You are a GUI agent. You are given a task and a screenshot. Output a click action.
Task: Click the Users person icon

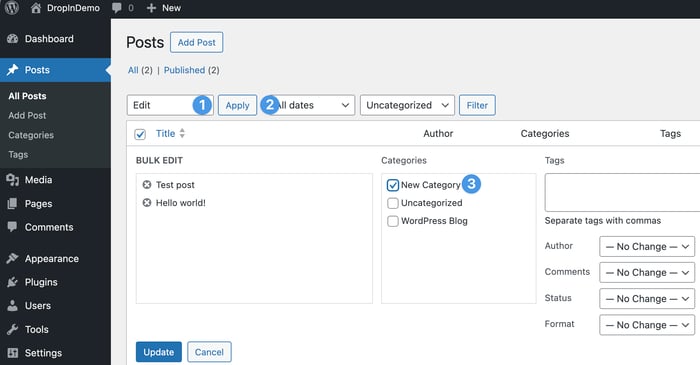click(x=12, y=306)
